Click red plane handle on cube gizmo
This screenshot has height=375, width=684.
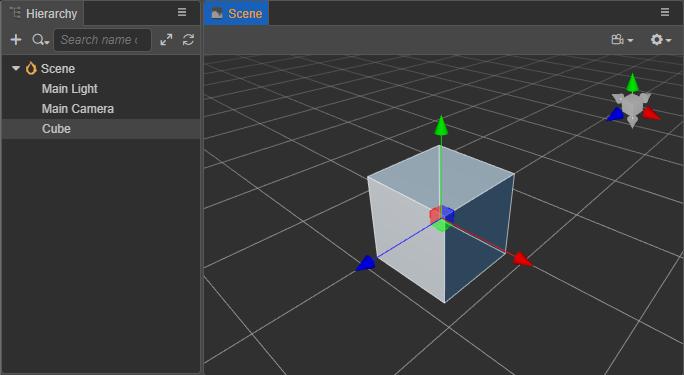pos(435,215)
